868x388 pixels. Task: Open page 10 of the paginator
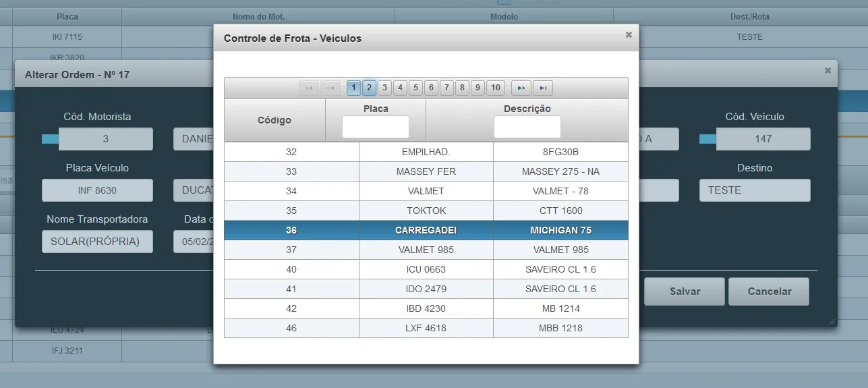pos(496,88)
